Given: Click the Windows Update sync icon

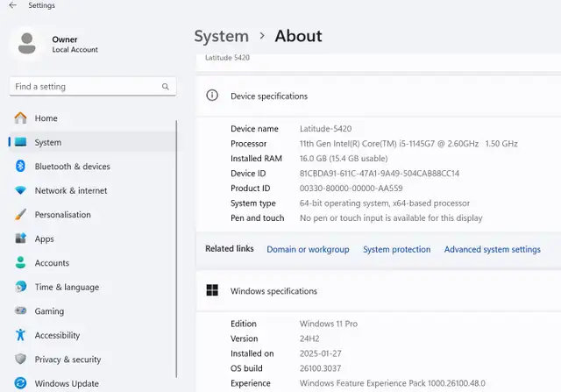Looking at the screenshot, I should click(x=20, y=383).
